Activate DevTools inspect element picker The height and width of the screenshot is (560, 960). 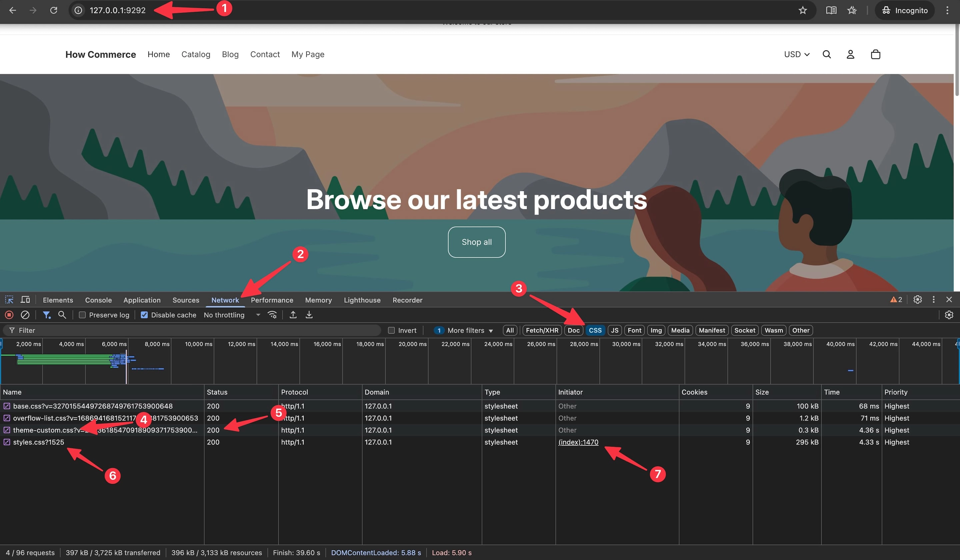(x=9, y=300)
